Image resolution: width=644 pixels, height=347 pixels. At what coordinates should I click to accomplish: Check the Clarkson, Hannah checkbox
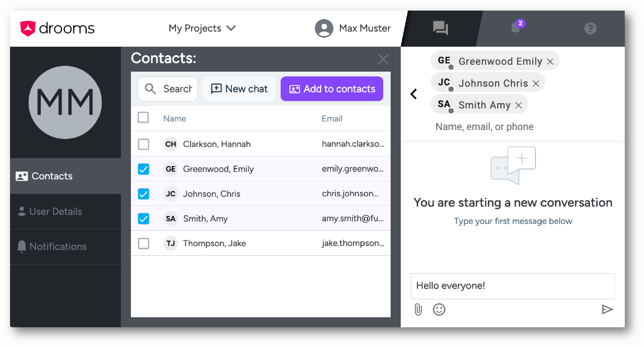(144, 144)
